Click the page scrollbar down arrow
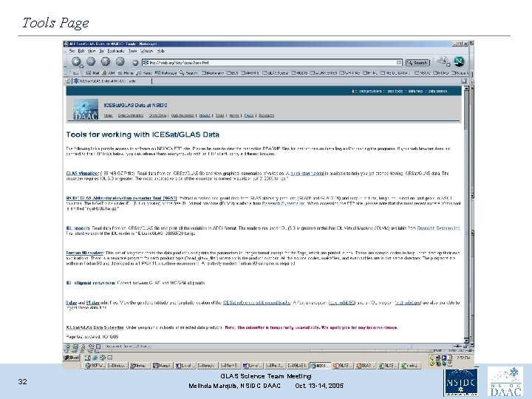This screenshot has width=532, height=399. click(466, 340)
